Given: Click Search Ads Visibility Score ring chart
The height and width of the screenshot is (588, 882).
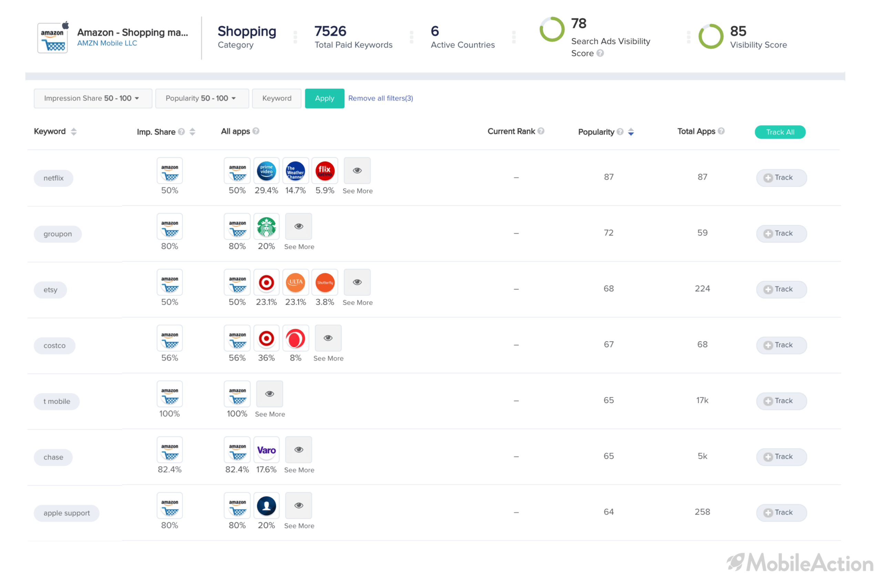Looking at the screenshot, I should pyautogui.click(x=552, y=29).
